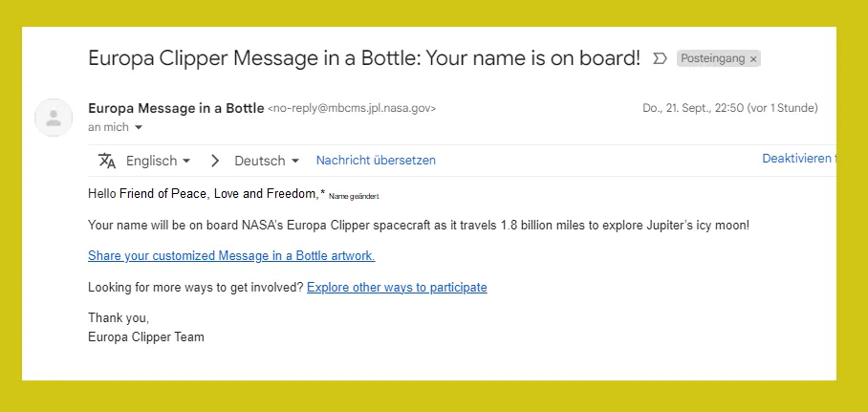This screenshot has width=868, height=412.
Task: Expand recipient details next to 'an mich'
Action: coord(139,128)
